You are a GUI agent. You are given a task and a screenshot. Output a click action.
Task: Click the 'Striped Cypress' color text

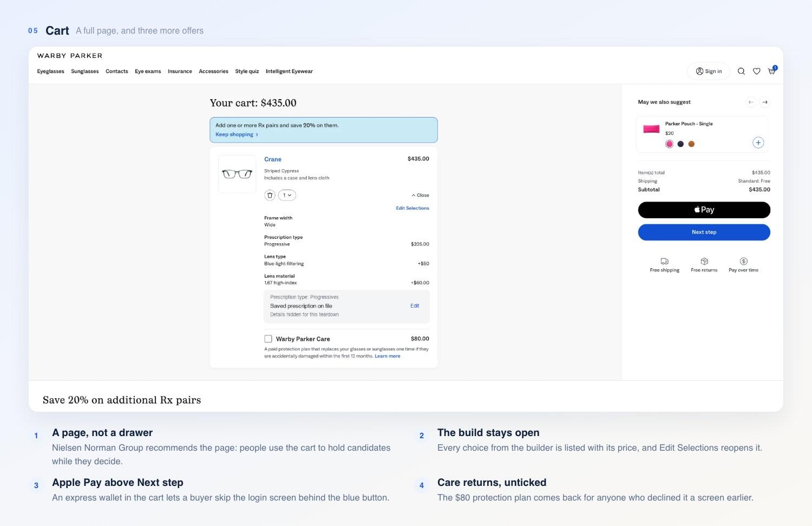(281, 171)
